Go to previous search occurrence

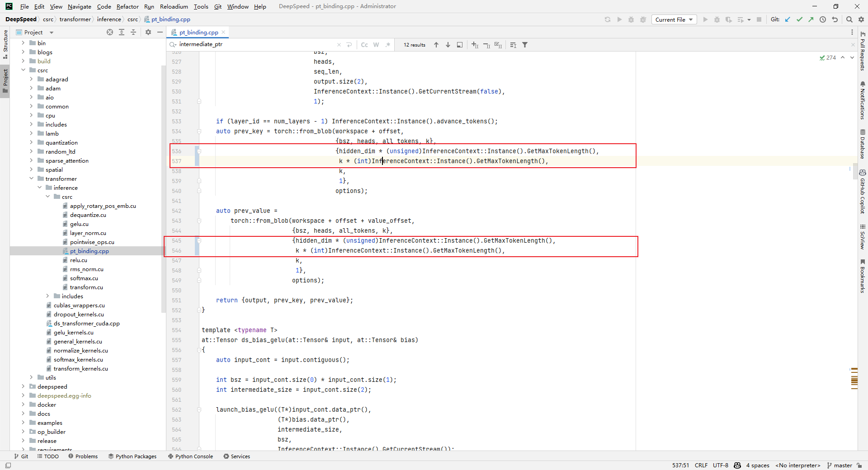click(x=436, y=45)
